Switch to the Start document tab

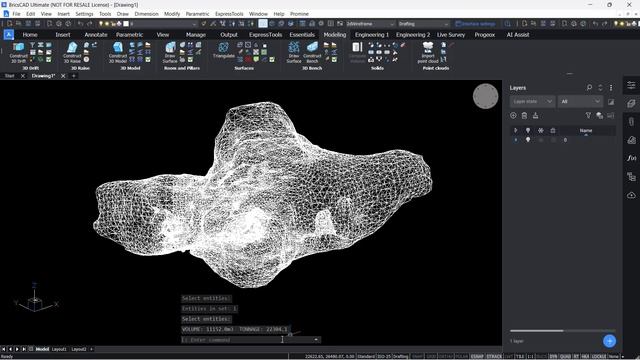point(9,76)
